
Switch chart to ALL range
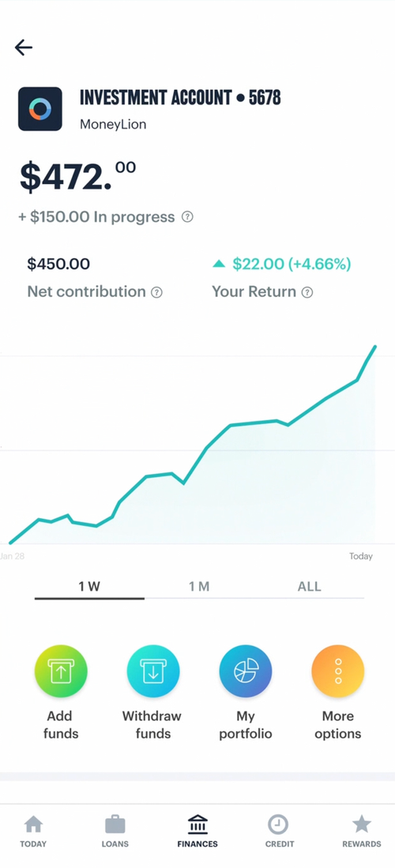309,588
